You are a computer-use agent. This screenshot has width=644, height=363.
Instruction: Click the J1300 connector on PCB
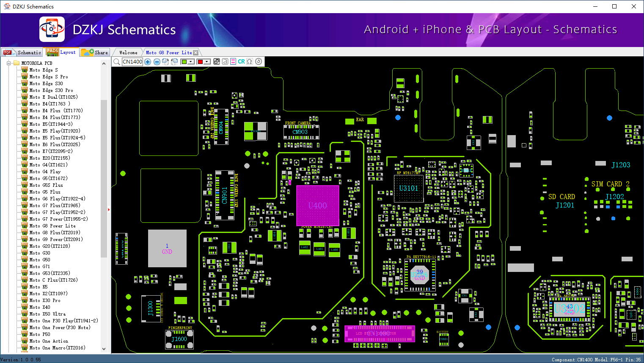151,308
